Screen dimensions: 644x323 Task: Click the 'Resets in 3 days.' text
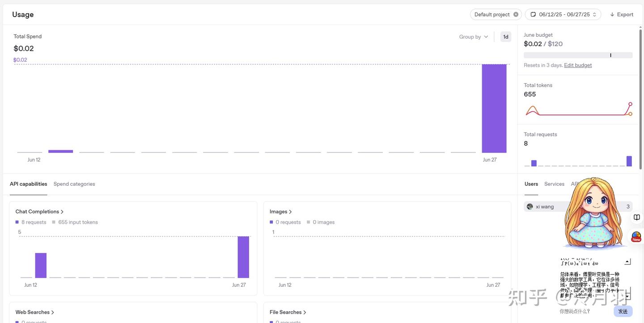coord(543,65)
